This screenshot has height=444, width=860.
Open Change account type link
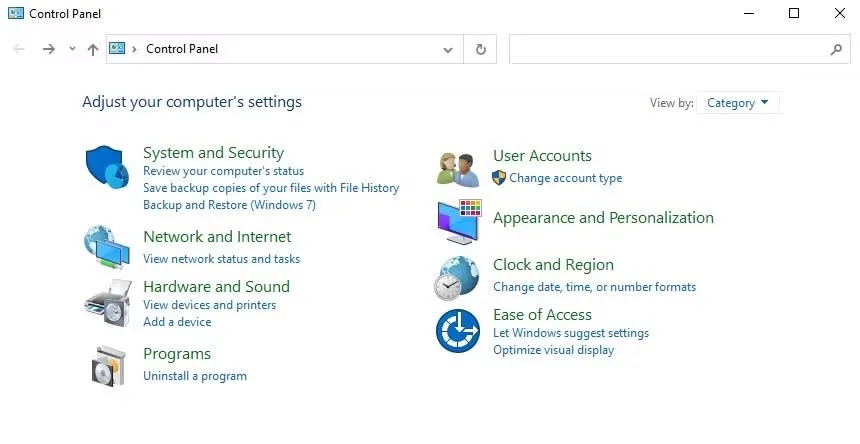565,178
